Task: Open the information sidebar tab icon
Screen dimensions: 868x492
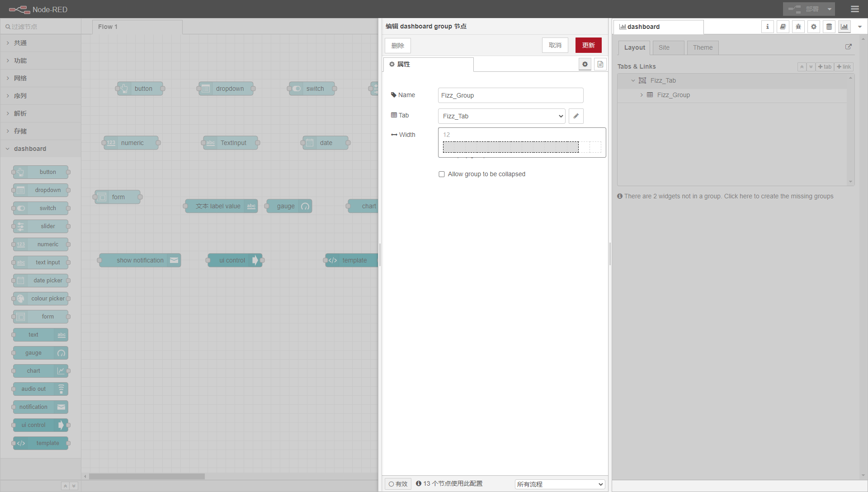Action: [x=767, y=27]
